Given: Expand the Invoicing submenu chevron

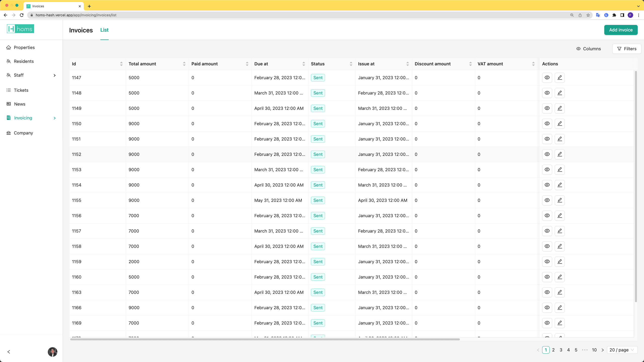Looking at the screenshot, I should click(55, 118).
